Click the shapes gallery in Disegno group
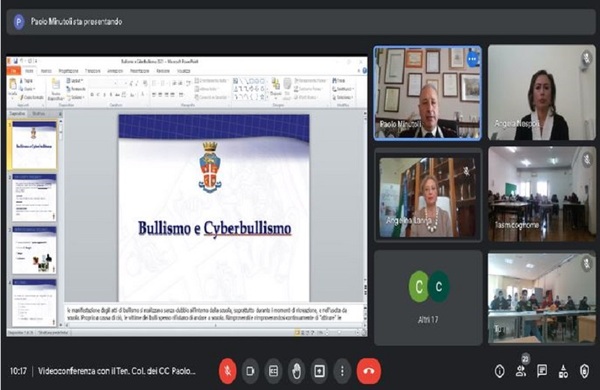This screenshot has height=390, width=600. click(250, 89)
